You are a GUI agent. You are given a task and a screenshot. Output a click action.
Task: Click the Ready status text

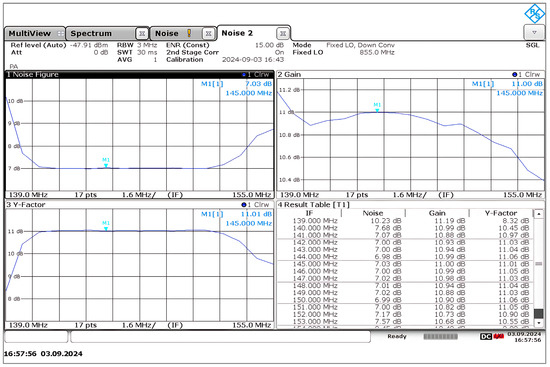point(397,336)
